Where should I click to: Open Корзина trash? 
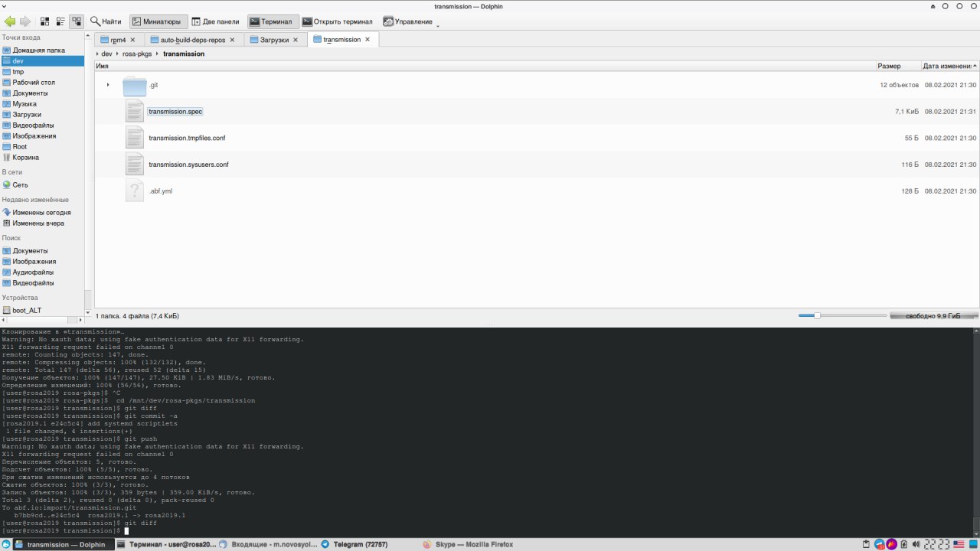pos(42,157)
